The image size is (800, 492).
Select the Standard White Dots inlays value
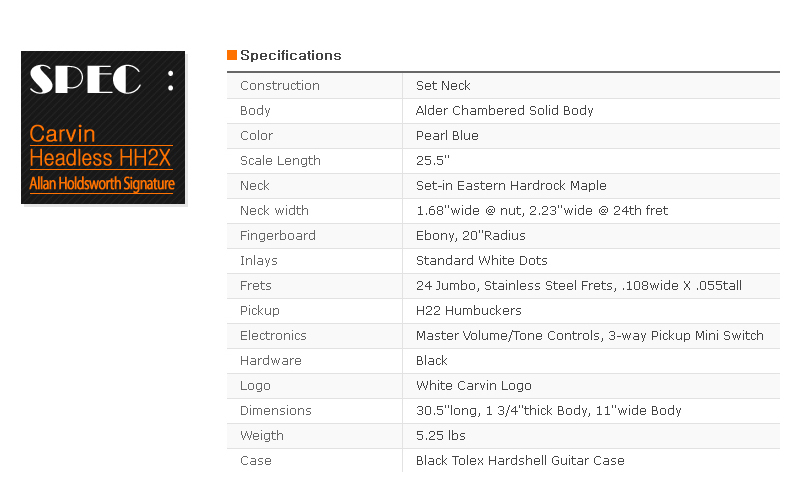tap(482, 261)
